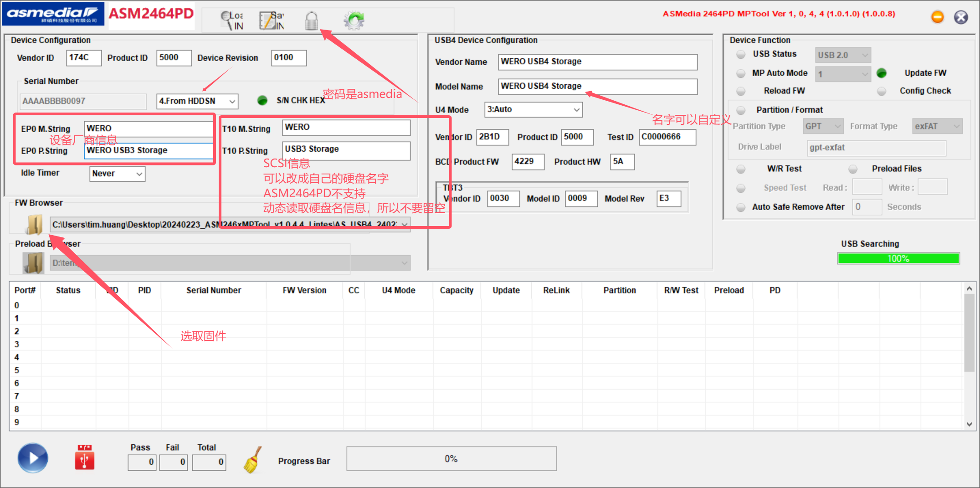Click the EP0 P.String field
980x488 pixels.
pyautogui.click(x=149, y=150)
